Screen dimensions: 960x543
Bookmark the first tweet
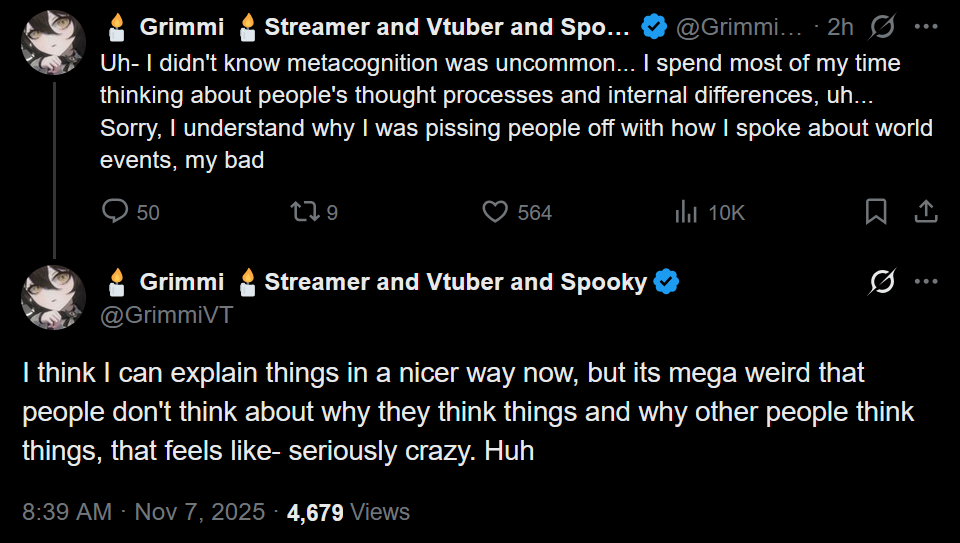[x=876, y=212]
